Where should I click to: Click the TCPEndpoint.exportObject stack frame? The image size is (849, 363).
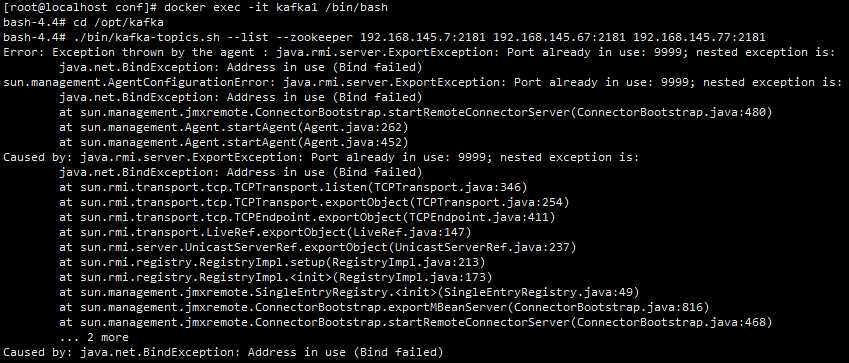[307, 217]
